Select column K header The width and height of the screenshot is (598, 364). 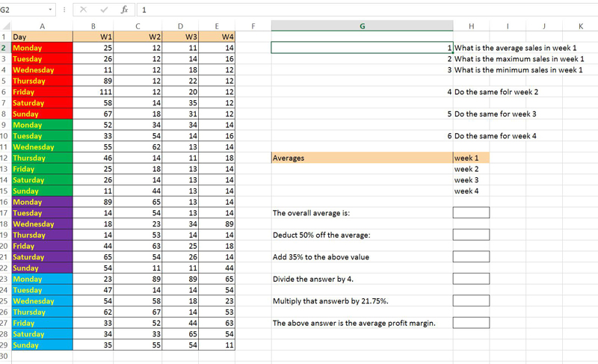coord(581,26)
